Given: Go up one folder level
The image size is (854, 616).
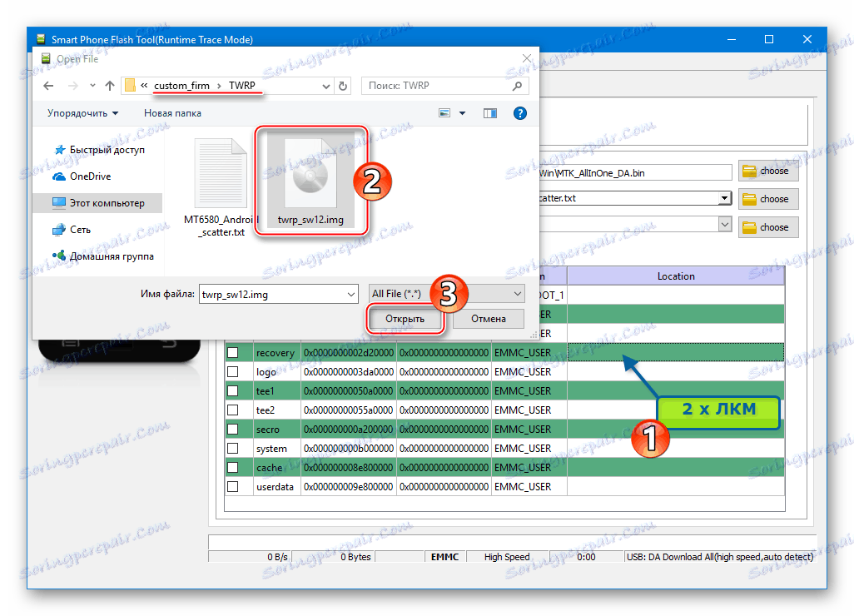Looking at the screenshot, I should coord(110,86).
